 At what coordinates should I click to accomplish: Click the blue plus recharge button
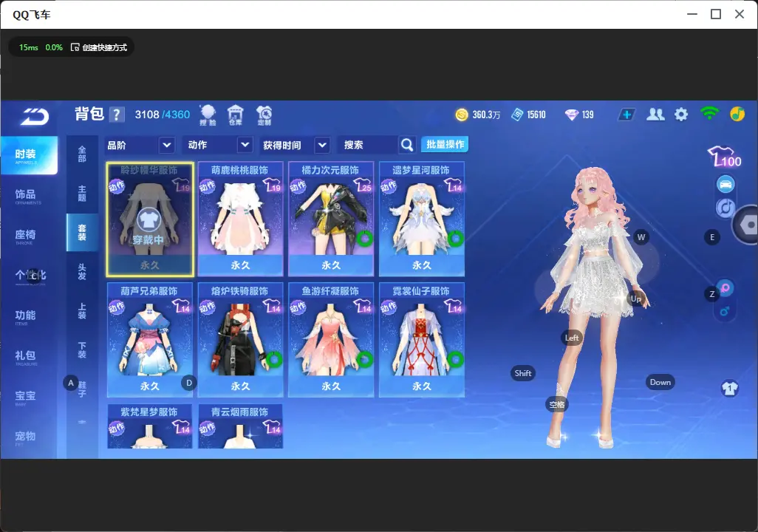[x=626, y=115]
